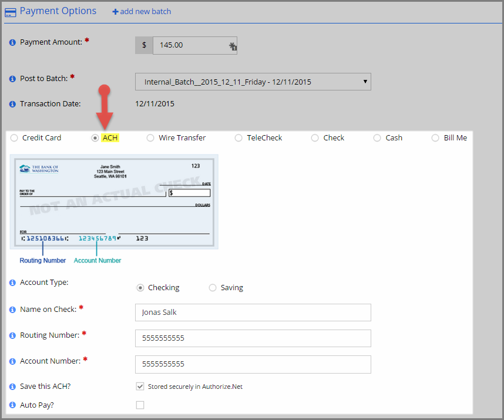
Task: Set account type to Saving
Action: 213,288
